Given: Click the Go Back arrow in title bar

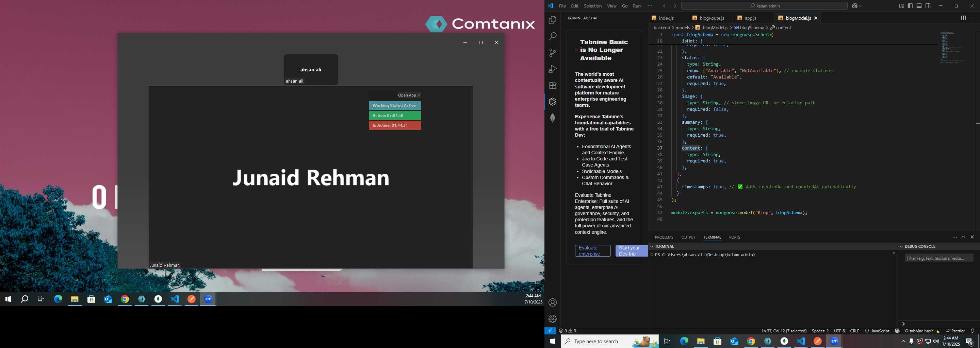Looking at the screenshot, I should [x=665, y=6].
